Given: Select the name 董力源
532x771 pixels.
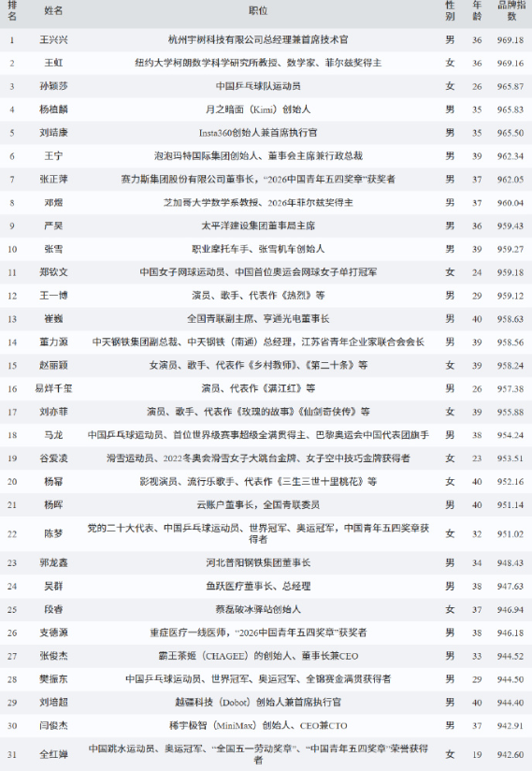Looking at the screenshot, I should [x=53, y=342].
